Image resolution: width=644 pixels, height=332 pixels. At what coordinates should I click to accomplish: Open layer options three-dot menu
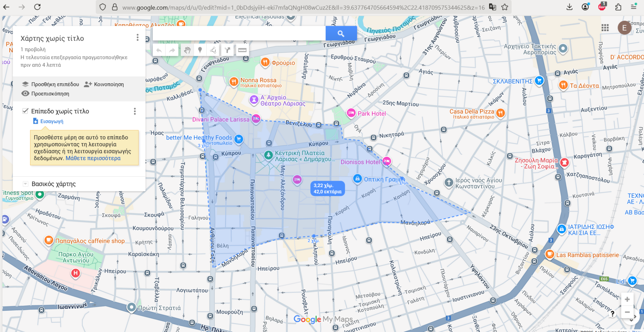(x=135, y=111)
